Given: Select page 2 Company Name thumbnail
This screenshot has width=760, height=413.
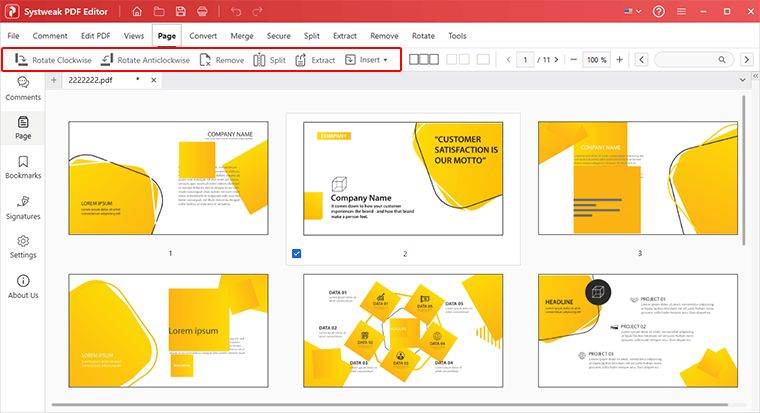Looking at the screenshot, I should (x=403, y=178).
